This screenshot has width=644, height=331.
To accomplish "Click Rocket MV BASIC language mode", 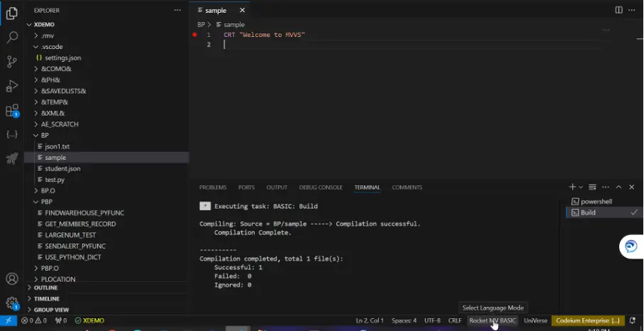I will (x=492, y=320).
